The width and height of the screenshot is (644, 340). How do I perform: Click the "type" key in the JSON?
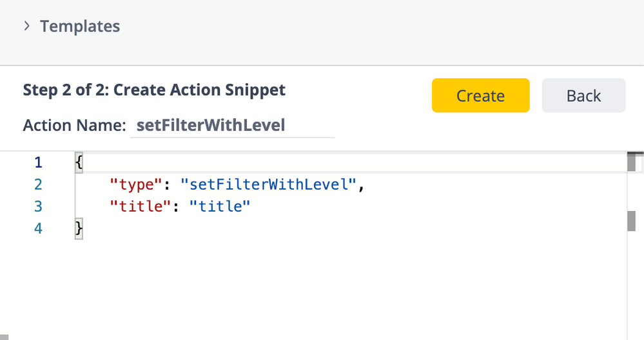tap(135, 185)
